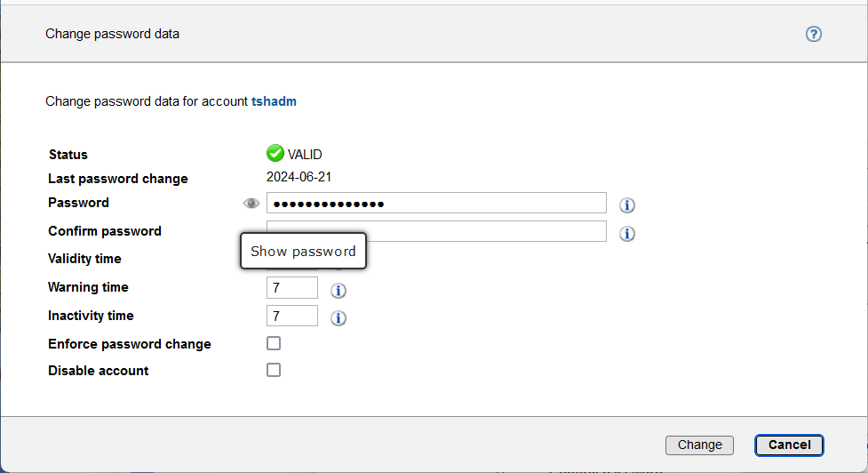Screen dimensions: 868x473
Task: Enable the Enforce password change checkbox
Action: [274, 343]
